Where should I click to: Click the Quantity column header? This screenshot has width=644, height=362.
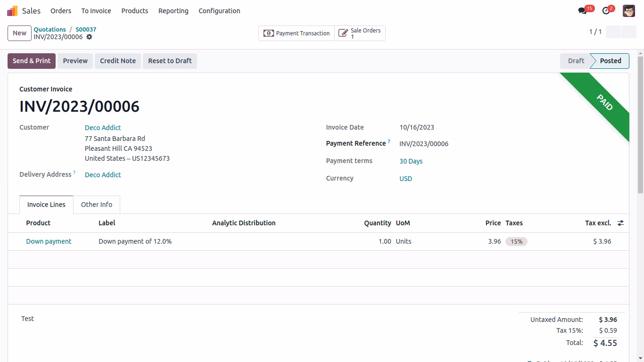click(378, 223)
